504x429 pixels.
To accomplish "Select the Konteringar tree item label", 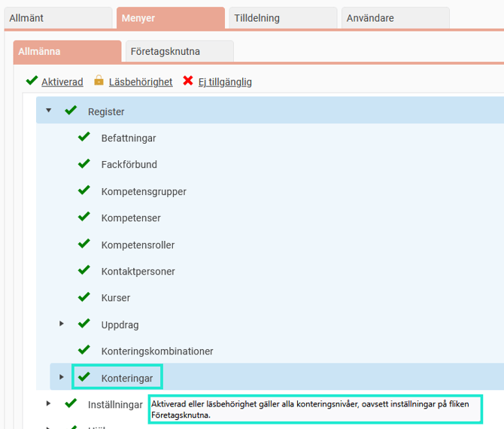I will [x=127, y=378].
